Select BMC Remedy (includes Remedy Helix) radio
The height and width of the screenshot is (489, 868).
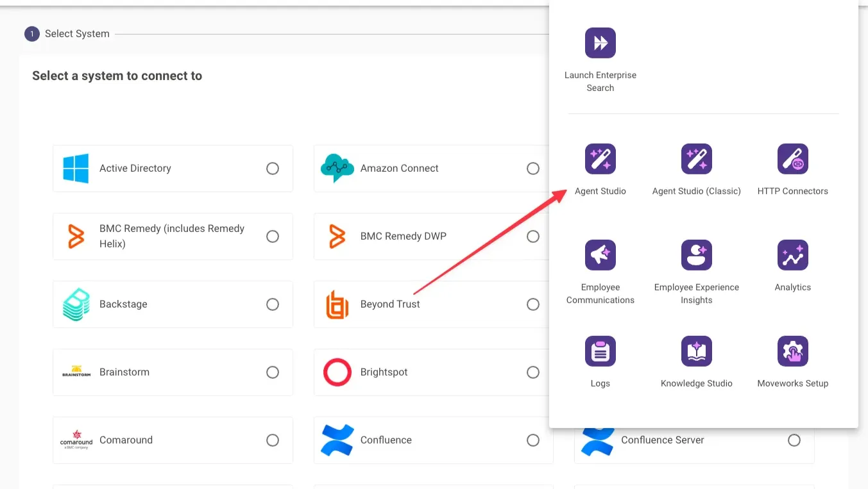pyautogui.click(x=273, y=236)
